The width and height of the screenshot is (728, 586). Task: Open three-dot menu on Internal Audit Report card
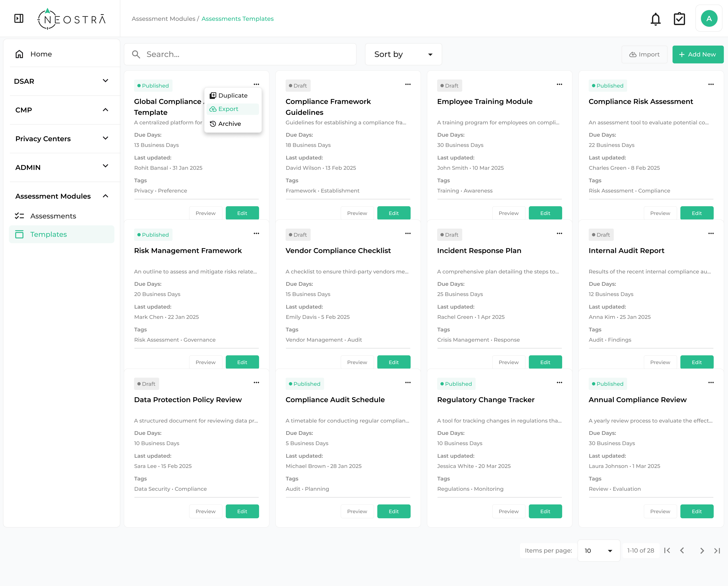pos(711,233)
